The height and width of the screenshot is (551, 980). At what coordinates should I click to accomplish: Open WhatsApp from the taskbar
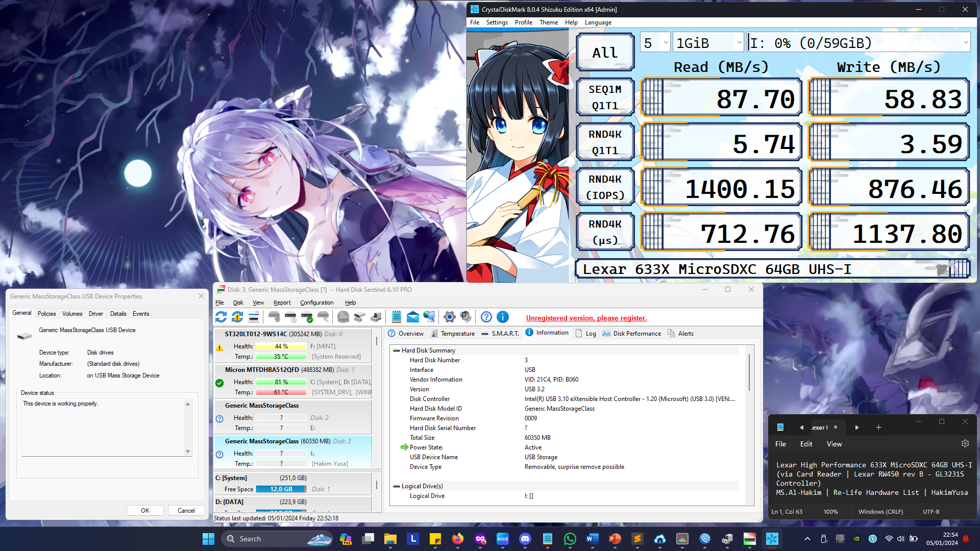tap(570, 539)
